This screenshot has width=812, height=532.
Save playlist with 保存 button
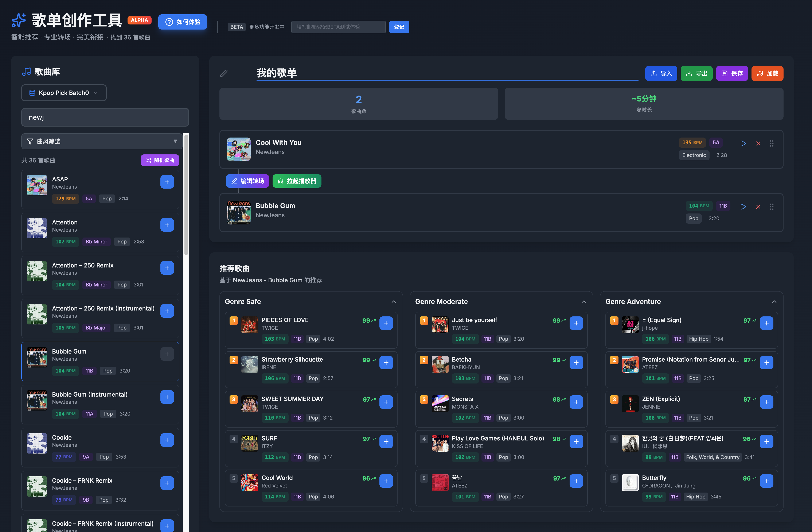pyautogui.click(x=732, y=73)
